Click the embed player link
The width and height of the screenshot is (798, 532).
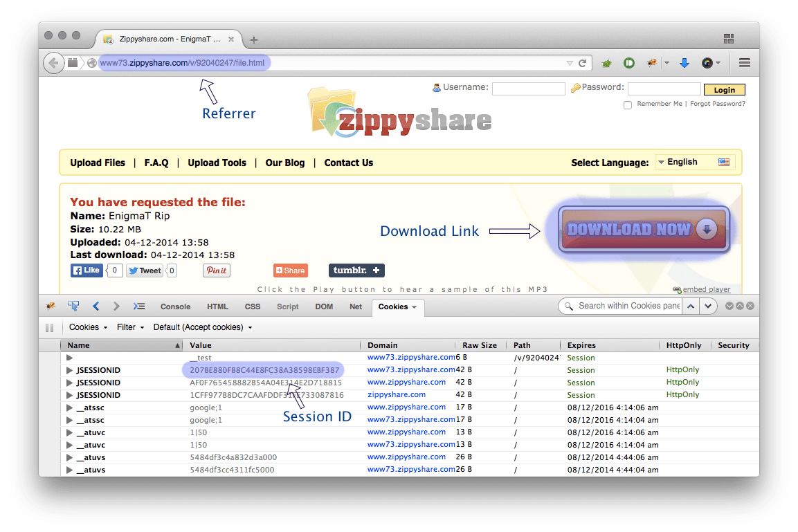tap(707, 289)
